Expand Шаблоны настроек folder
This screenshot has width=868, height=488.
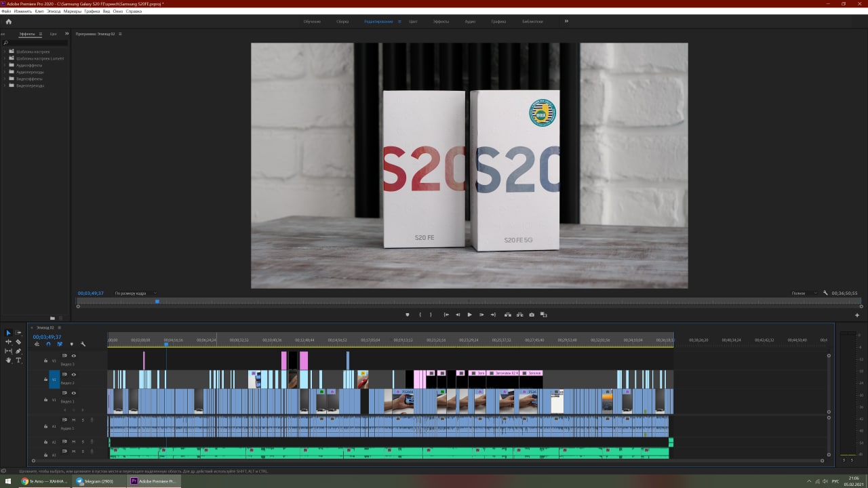click(4, 52)
